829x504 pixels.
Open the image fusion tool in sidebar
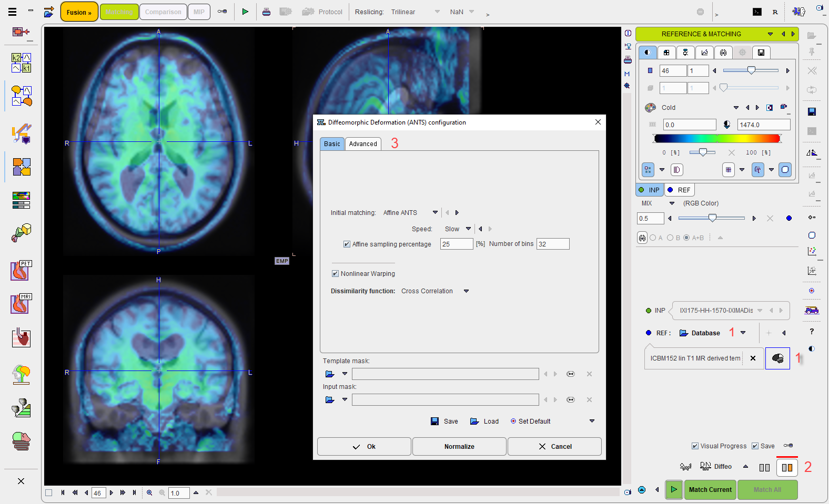tap(22, 167)
